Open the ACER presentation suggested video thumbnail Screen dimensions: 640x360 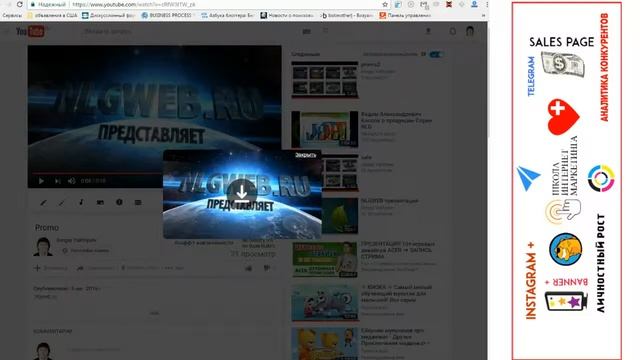[325, 260]
